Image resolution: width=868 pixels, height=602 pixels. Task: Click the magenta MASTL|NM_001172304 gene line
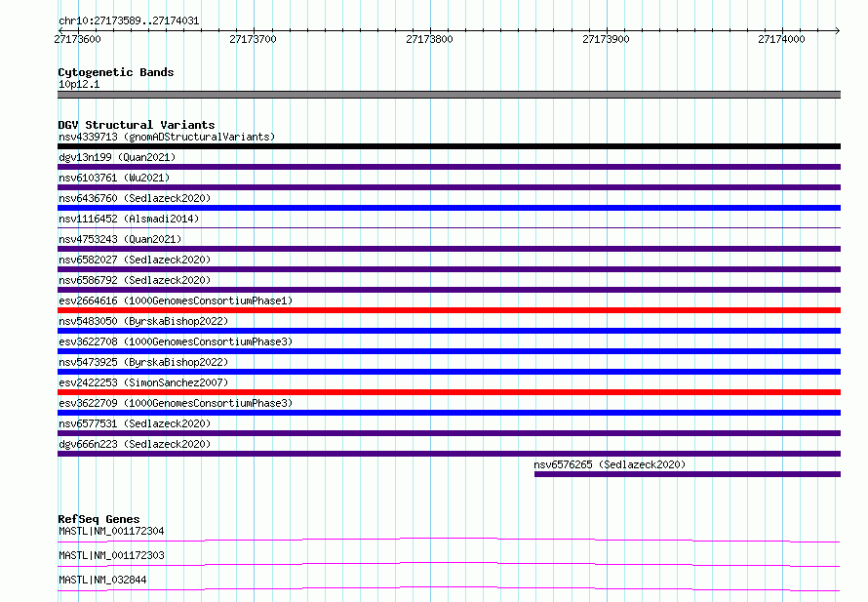pos(449,540)
